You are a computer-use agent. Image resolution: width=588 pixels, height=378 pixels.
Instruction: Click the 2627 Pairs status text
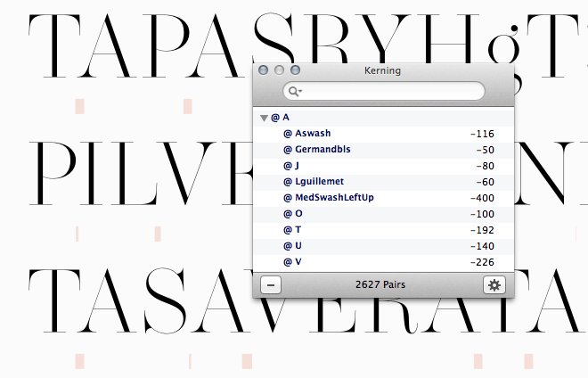(x=380, y=285)
